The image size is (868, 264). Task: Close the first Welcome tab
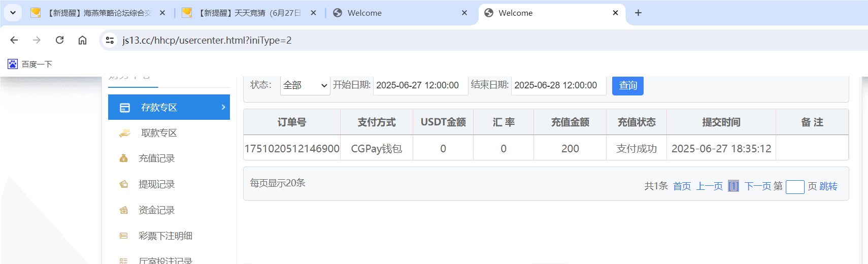pyautogui.click(x=464, y=13)
